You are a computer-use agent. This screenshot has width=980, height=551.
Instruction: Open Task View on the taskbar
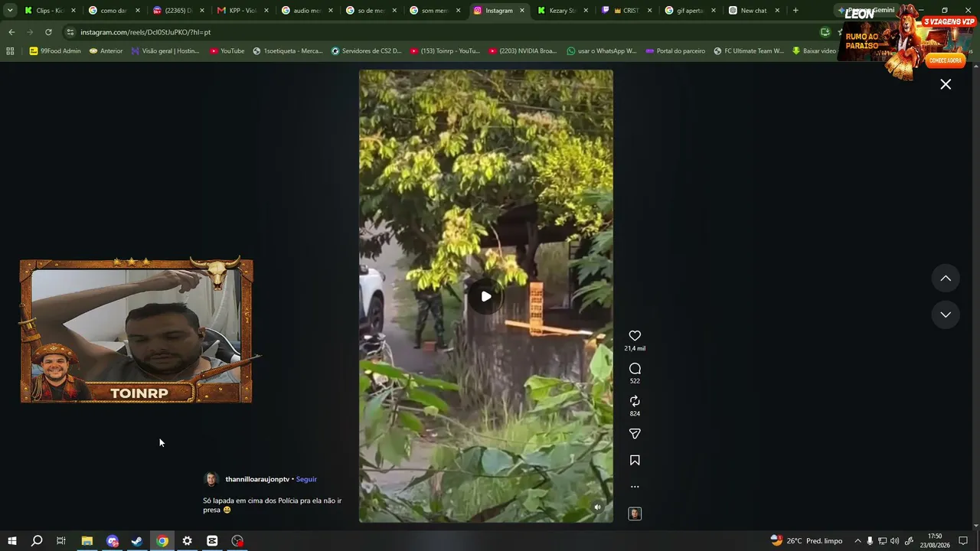(61, 541)
